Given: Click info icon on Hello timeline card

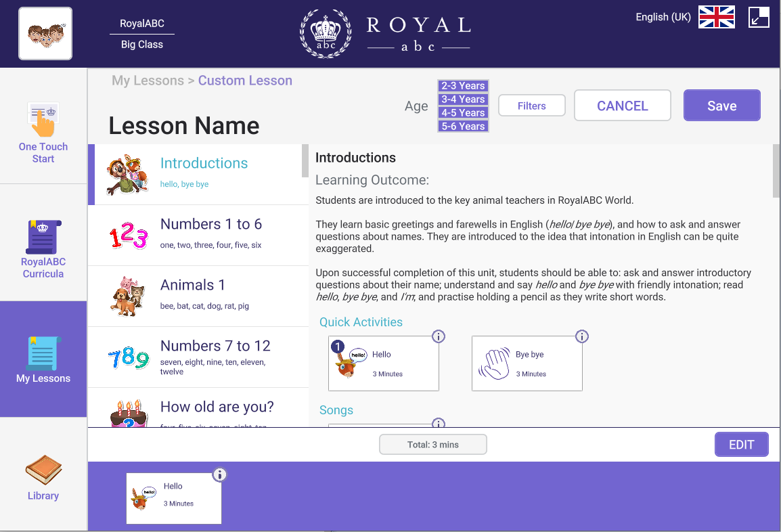Looking at the screenshot, I should pyautogui.click(x=220, y=474).
